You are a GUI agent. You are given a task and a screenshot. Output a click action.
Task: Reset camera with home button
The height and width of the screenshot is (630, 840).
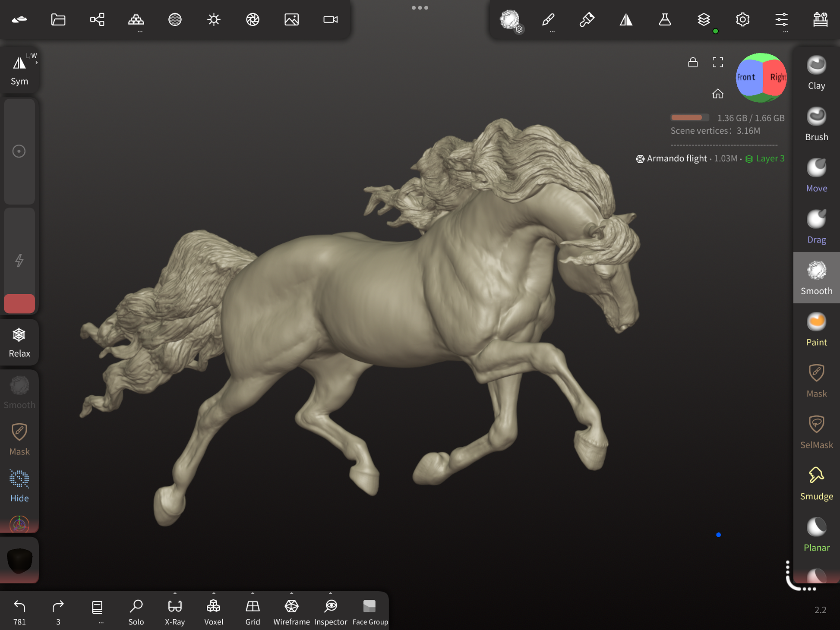[717, 94]
